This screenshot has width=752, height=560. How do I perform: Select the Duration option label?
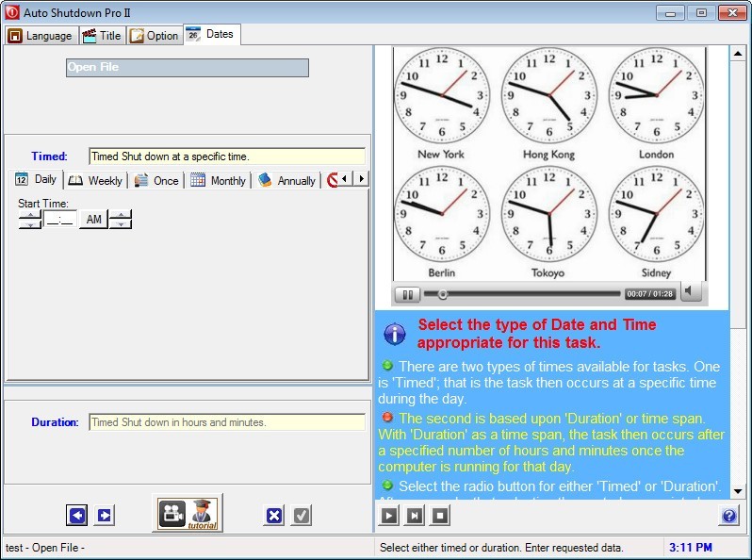click(55, 422)
